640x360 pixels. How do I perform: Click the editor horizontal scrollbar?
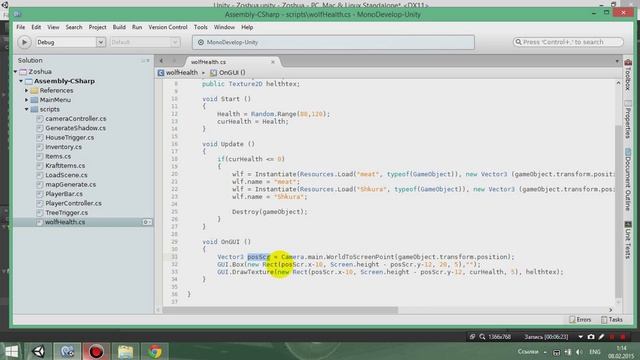(x=280, y=310)
